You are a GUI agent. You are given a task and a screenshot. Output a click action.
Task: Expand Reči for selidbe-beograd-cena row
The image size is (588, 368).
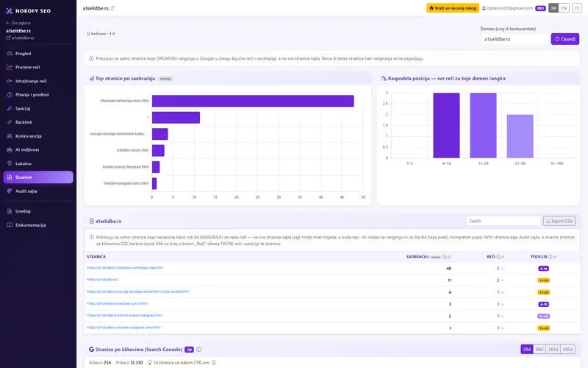point(501,328)
